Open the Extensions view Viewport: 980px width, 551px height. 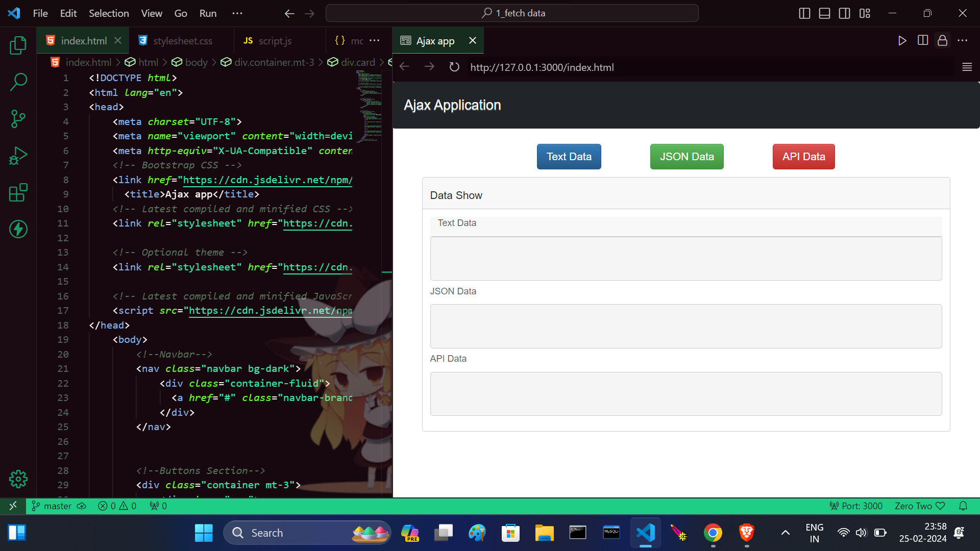[x=18, y=192]
